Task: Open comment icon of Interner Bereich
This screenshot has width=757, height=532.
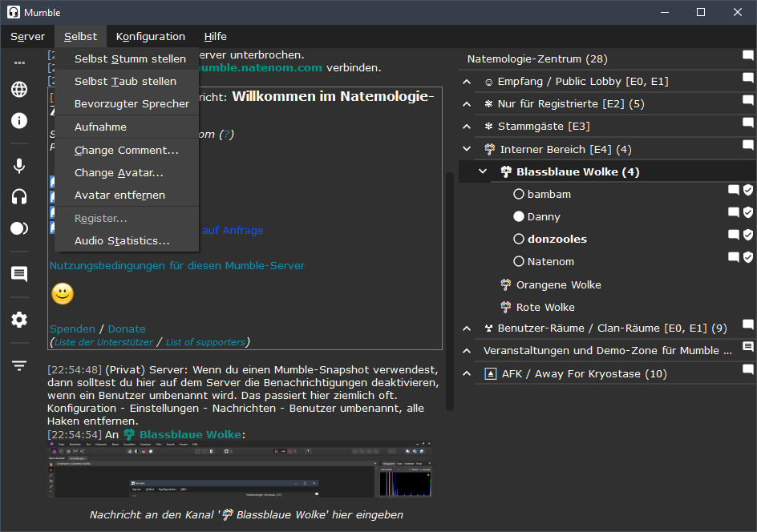Action: click(x=748, y=145)
